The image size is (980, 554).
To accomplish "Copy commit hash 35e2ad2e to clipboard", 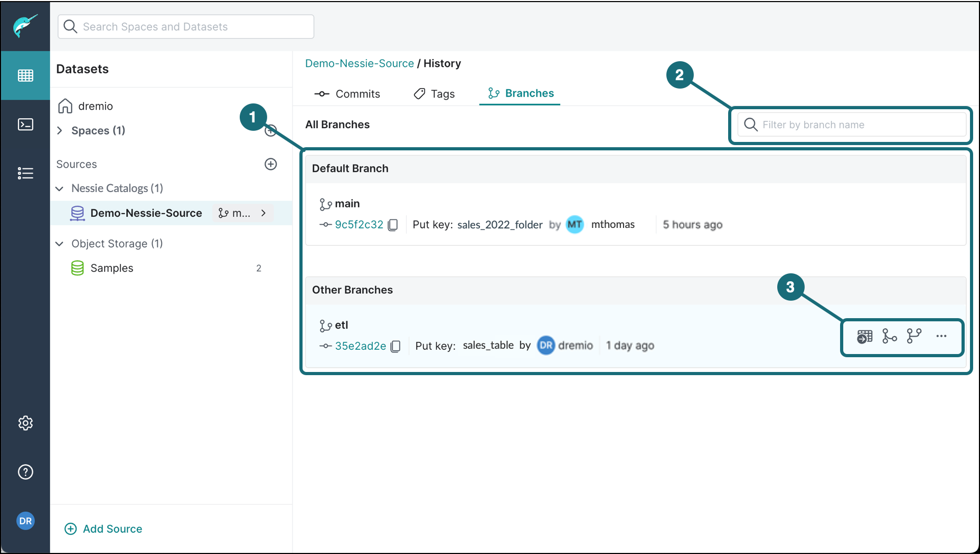I will tap(395, 347).
